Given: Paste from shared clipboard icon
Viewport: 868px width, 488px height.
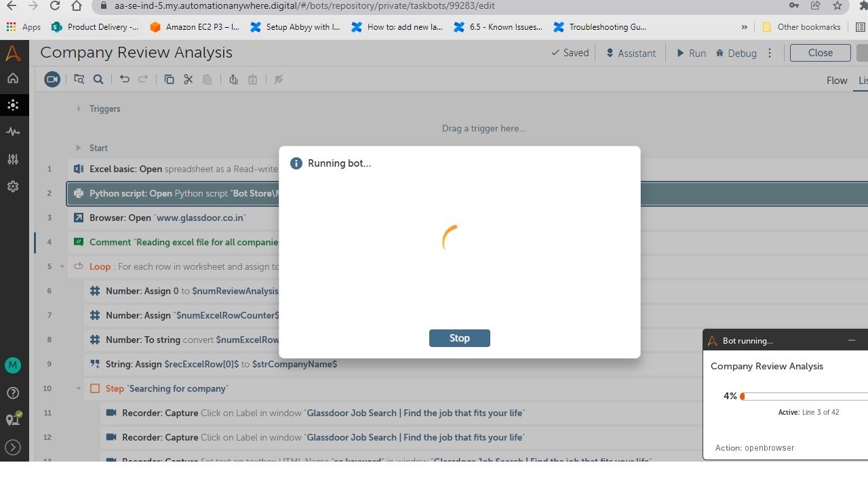Looking at the screenshot, I should point(252,79).
